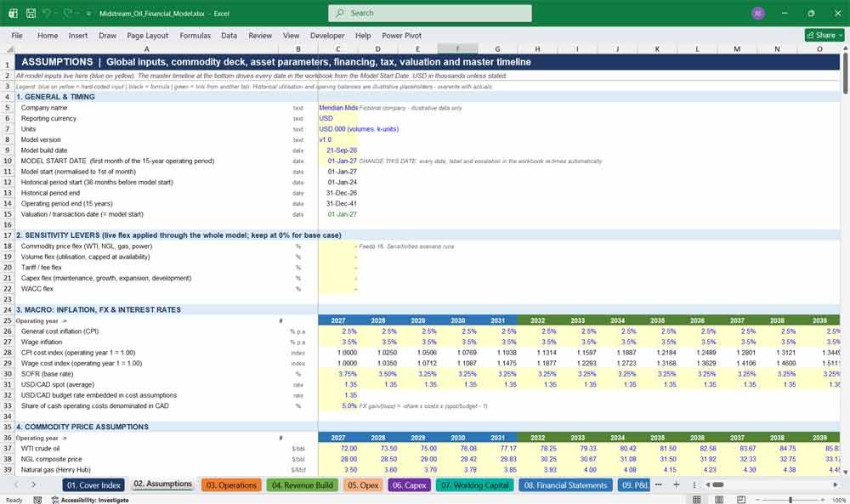The image size is (850, 504).
Task: Show more sheet tabs via the ellipsis
Action: tap(658, 484)
